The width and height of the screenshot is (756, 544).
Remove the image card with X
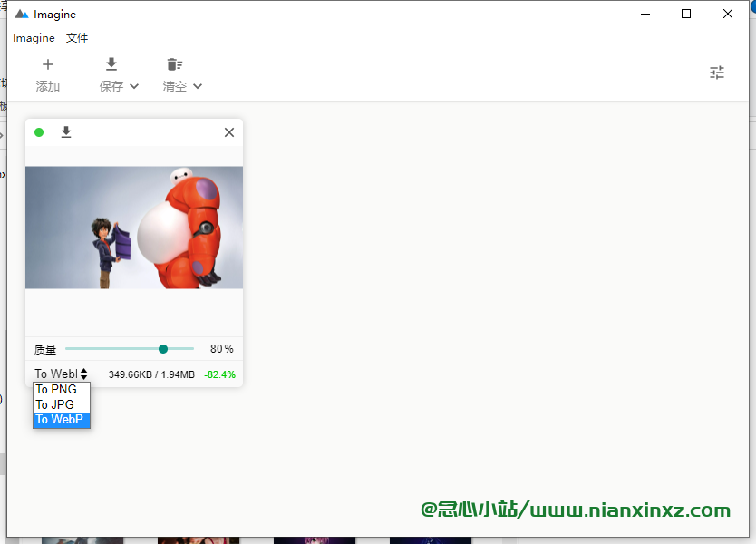coord(229,132)
